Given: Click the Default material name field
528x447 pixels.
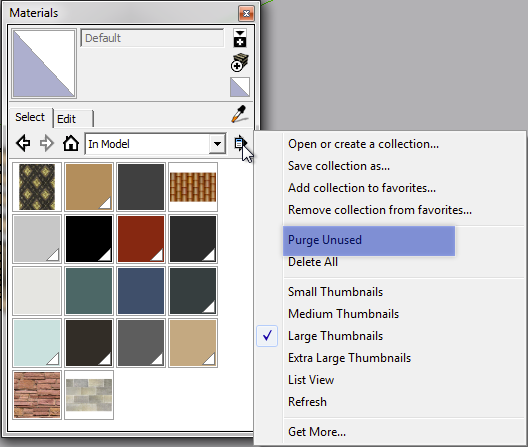Looking at the screenshot, I should 152,38.
